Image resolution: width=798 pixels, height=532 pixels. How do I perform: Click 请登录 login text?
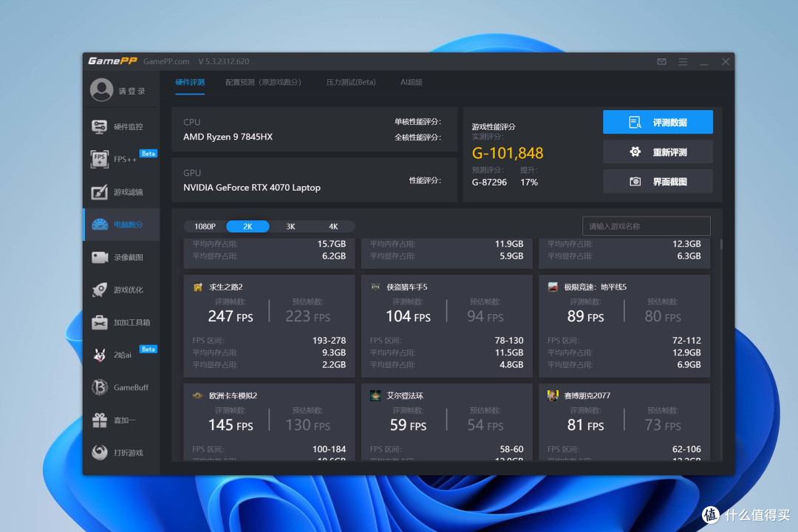[132, 91]
